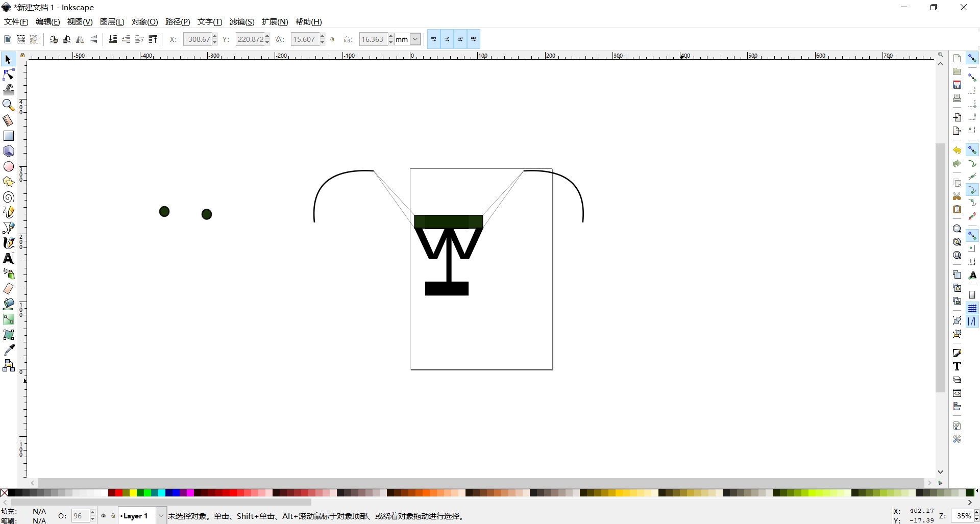Select the Rectangle tool
Screen dimensions: 980x524
tap(8, 136)
